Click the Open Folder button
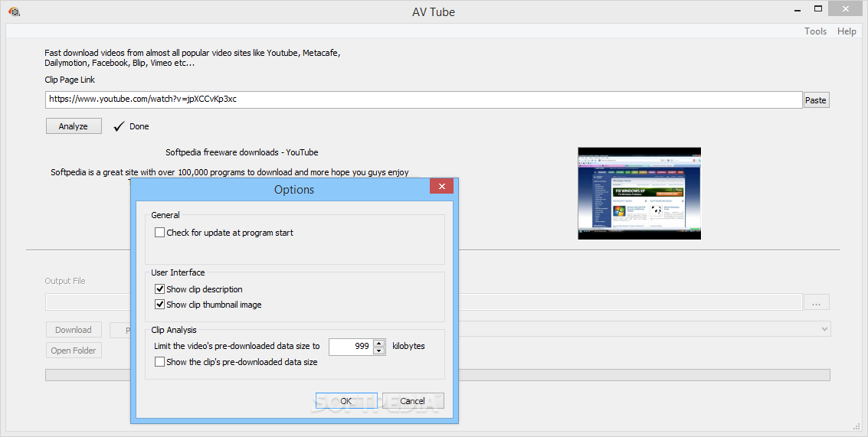 point(73,351)
